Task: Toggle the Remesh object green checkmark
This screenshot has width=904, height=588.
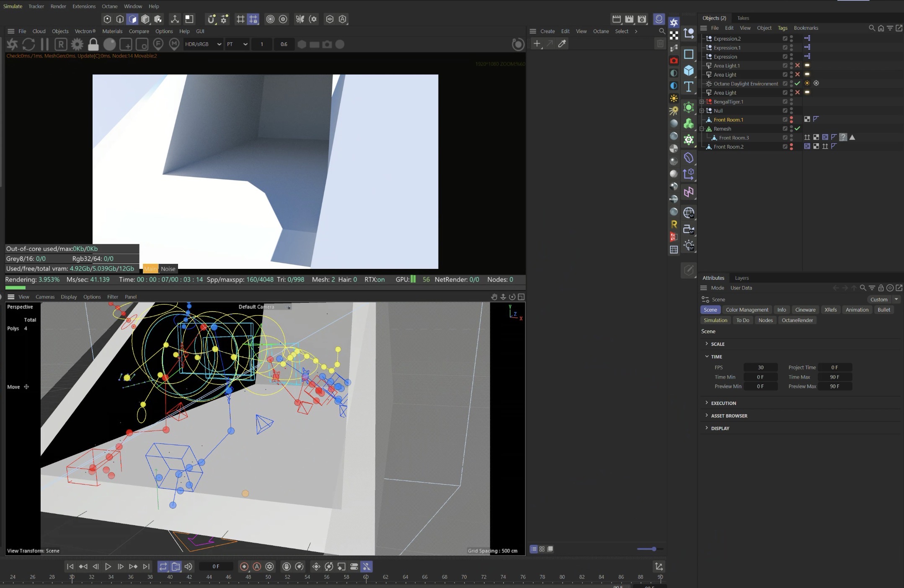Action: (798, 129)
